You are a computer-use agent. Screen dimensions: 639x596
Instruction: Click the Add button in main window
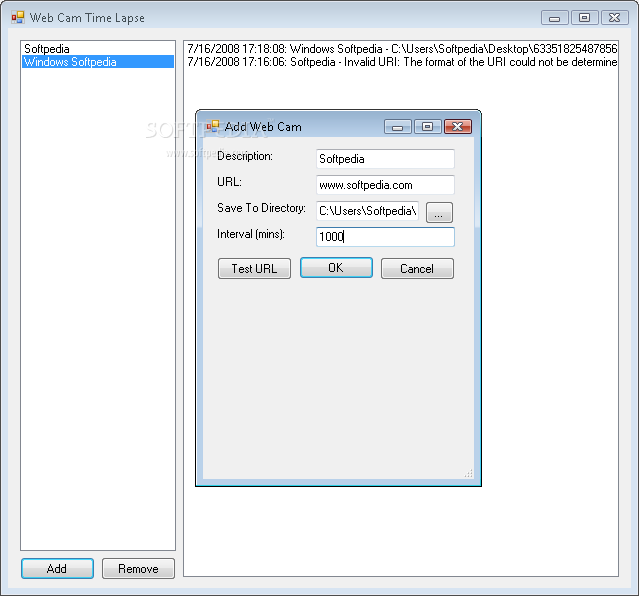57,569
